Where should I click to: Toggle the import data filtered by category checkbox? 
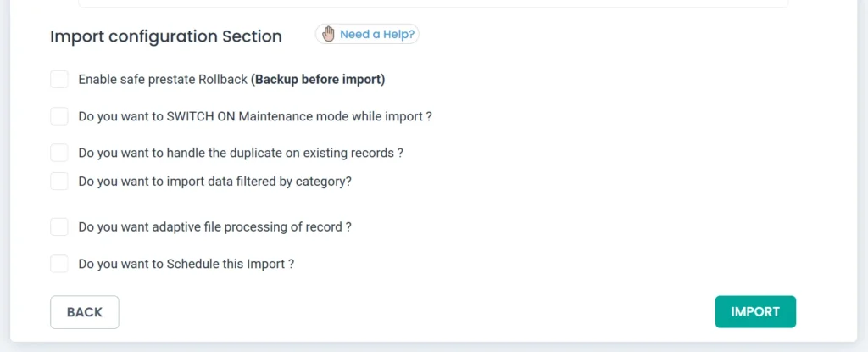coord(59,181)
